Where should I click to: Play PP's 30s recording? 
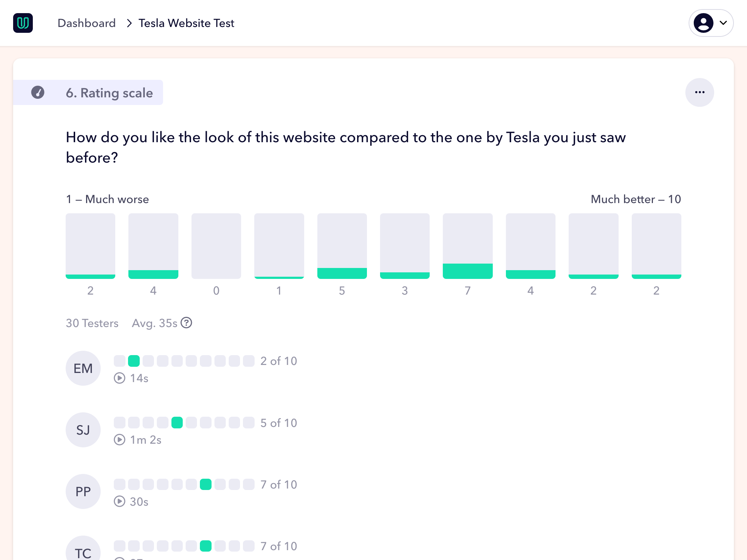(x=120, y=501)
